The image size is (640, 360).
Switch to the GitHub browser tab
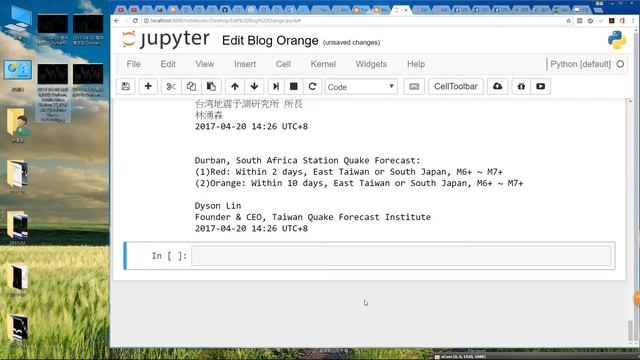point(224,10)
